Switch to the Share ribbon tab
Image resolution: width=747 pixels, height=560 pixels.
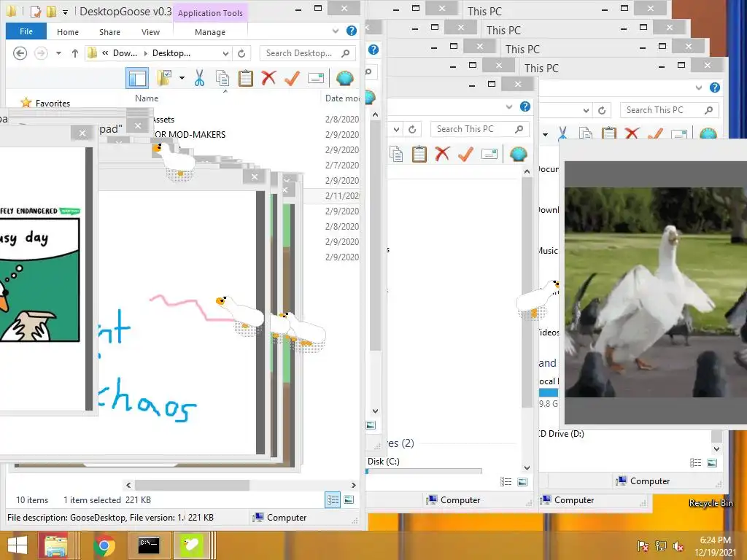(109, 32)
